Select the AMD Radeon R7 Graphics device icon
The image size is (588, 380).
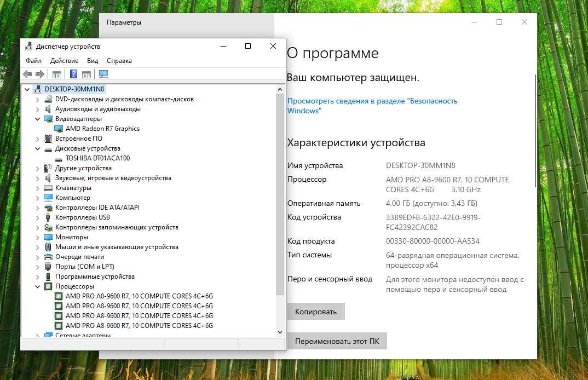point(59,129)
